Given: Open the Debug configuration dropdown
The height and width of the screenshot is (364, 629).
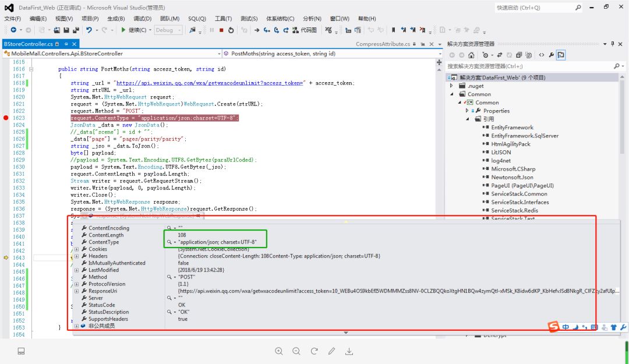Looking at the screenshot, I should coord(168,30).
